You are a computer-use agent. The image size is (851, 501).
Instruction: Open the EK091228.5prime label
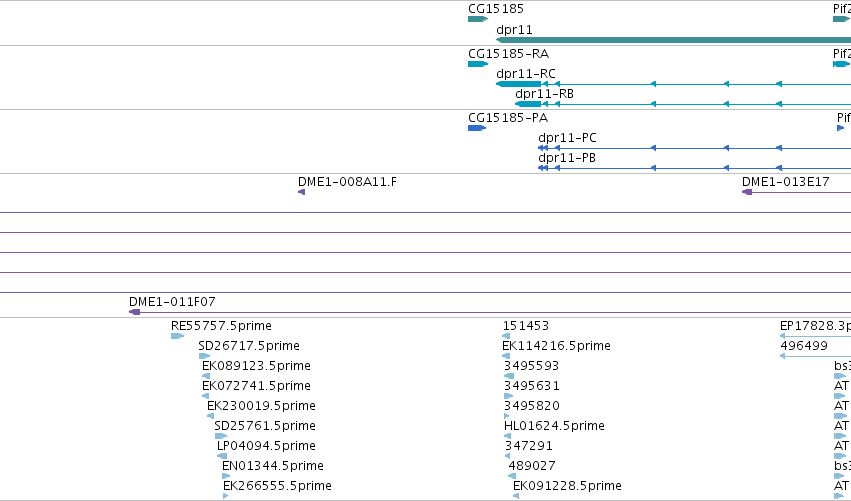click(x=567, y=486)
